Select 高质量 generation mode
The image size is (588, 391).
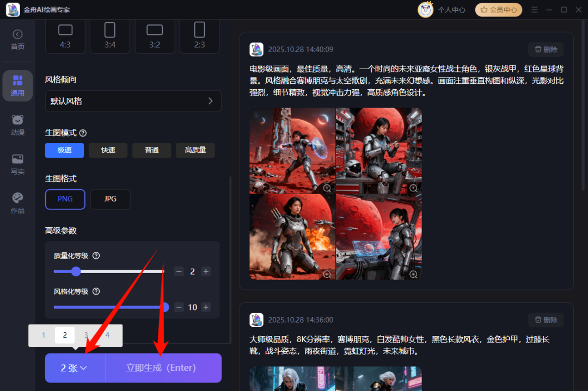tap(195, 150)
